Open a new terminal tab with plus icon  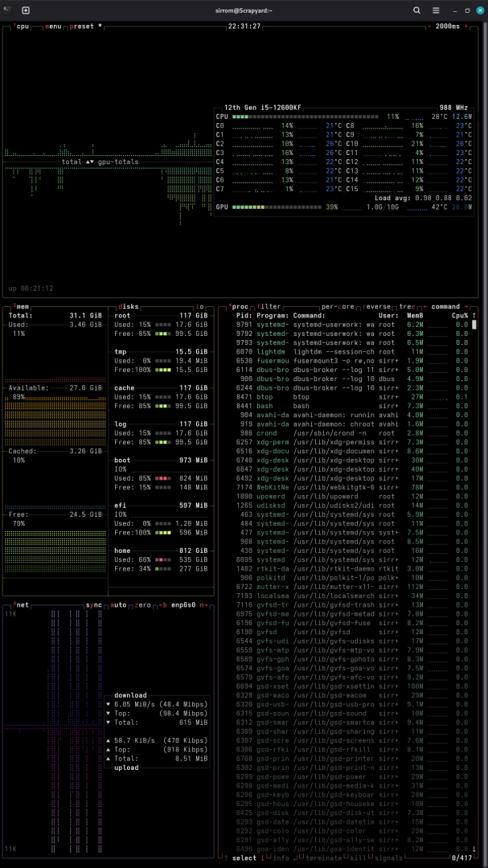coord(26,10)
